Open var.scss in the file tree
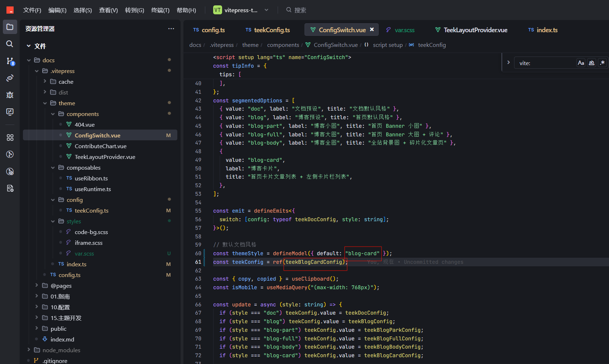 84,253
